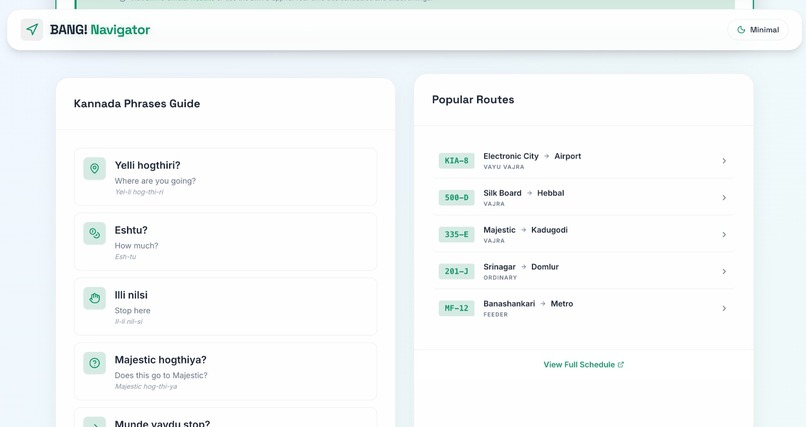Viewport: 806px width, 427px height.
Task: Click the Kannada Phrases Guide heading
Action: 137,104
